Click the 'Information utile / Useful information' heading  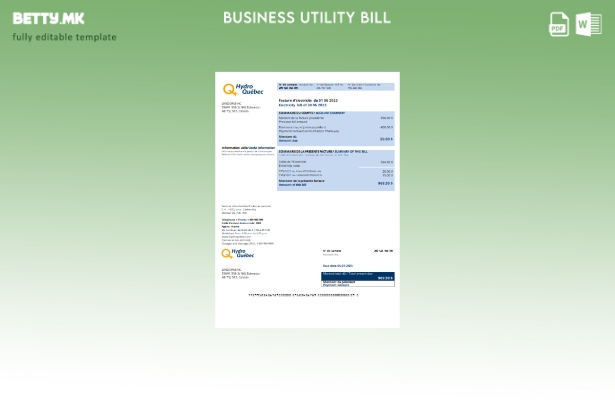click(246, 147)
